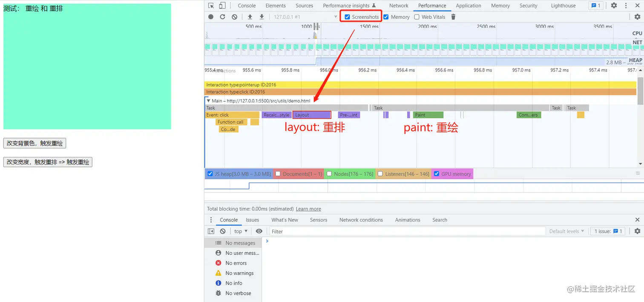Open the Animations drawer tab
Image resolution: width=644 pixels, height=302 pixels.
[x=408, y=220]
